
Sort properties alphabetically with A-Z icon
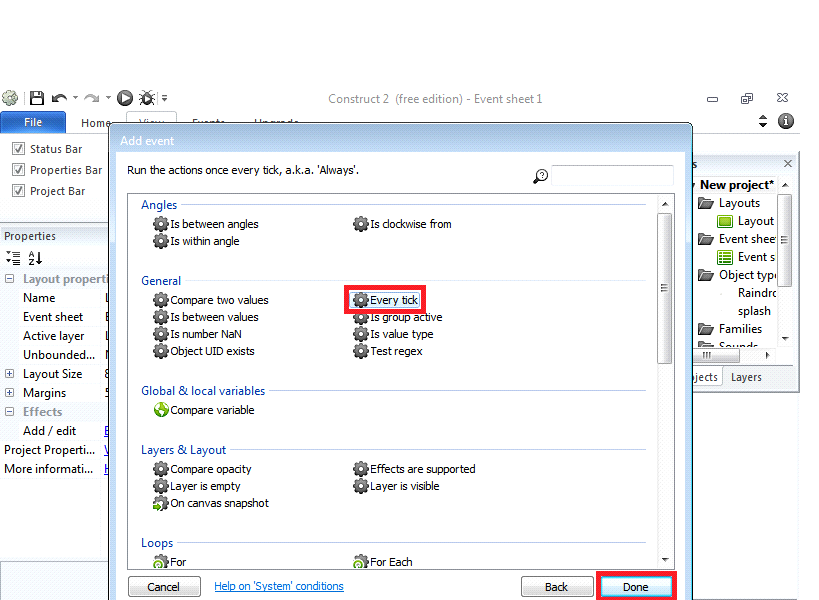click(x=35, y=258)
